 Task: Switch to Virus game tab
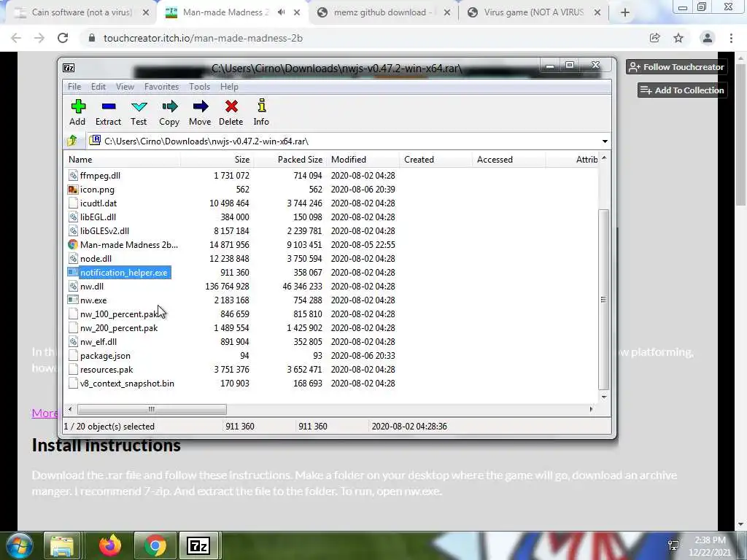[533, 12]
